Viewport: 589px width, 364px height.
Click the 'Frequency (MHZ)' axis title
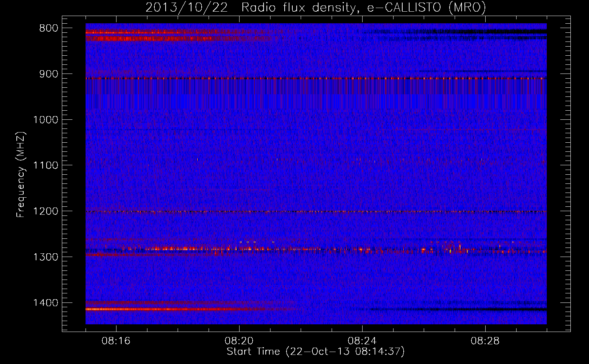tap(21, 175)
